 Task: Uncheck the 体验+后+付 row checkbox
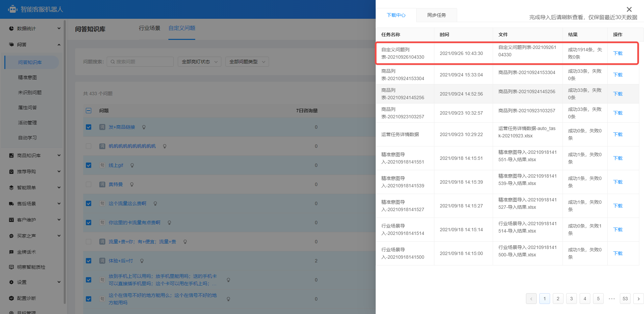89,261
